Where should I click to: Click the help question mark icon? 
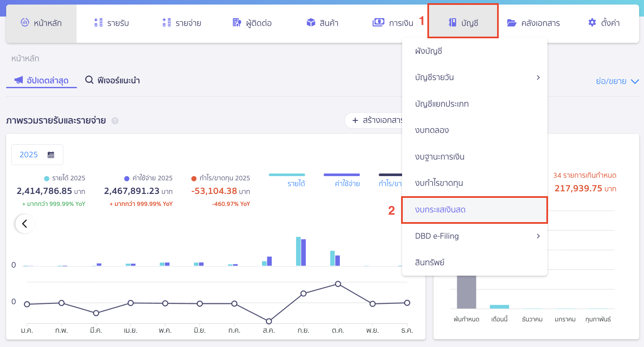click(x=115, y=121)
